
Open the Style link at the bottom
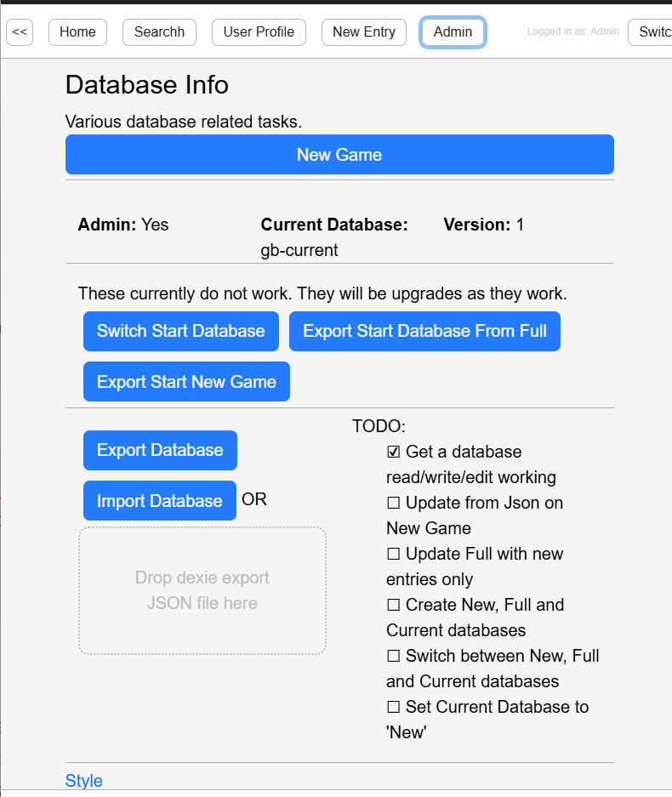coord(83,780)
